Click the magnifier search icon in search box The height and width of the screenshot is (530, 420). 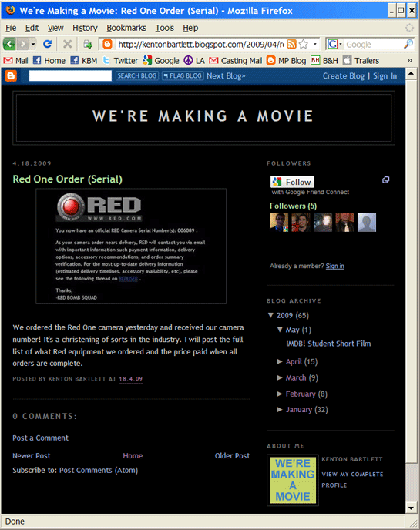[408, 44]
